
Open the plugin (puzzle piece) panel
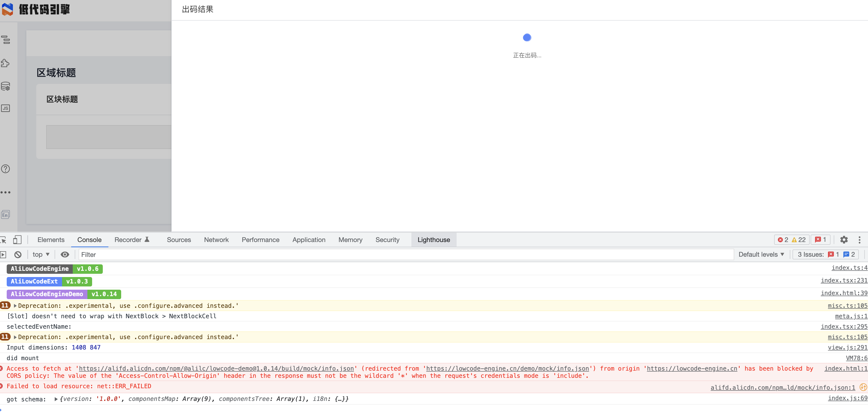click(6, 63)
